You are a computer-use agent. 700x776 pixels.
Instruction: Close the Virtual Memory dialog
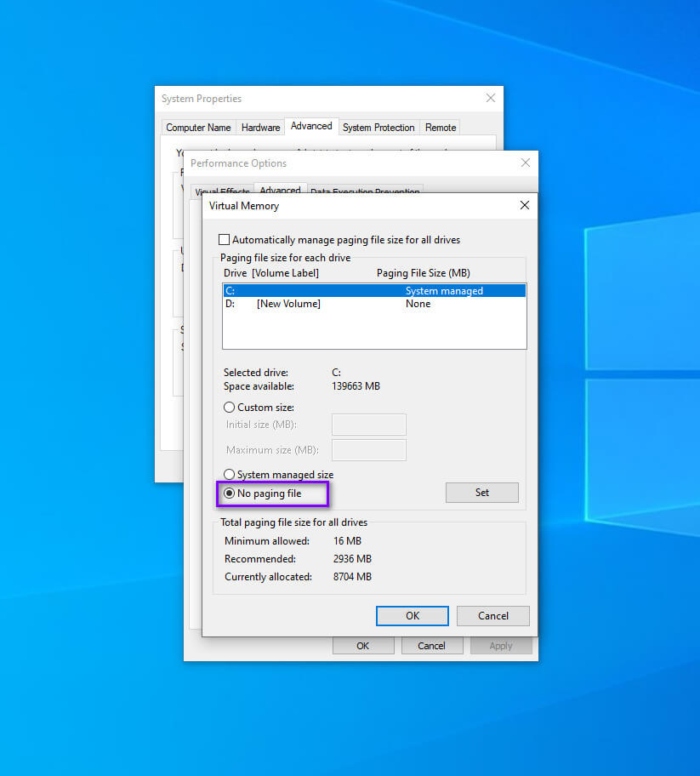point(525,205)
